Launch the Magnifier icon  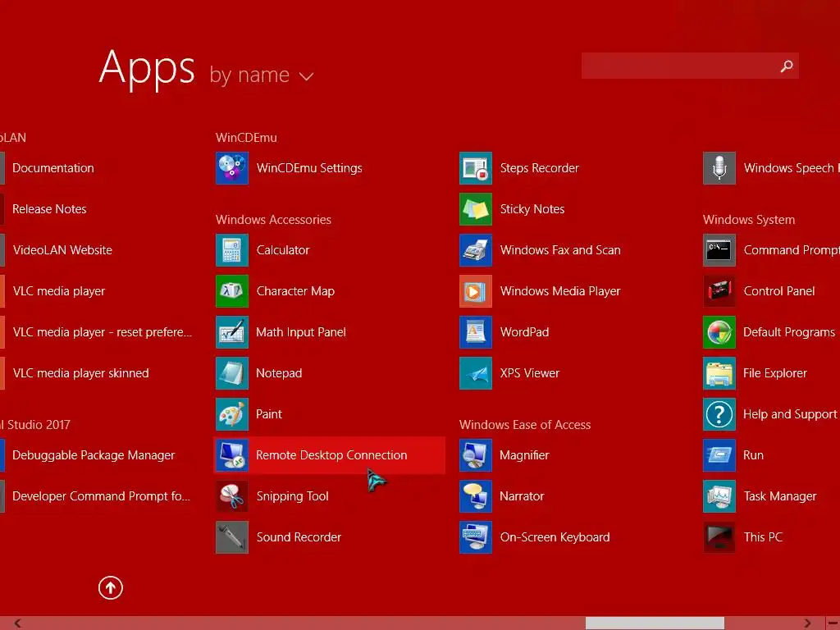tap(476, 455)
